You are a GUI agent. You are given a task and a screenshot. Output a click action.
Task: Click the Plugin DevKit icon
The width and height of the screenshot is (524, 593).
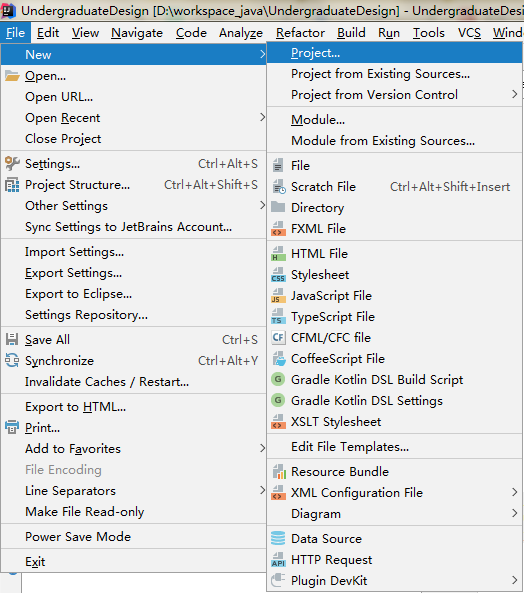pyautogui.click(x=278, y=580)
